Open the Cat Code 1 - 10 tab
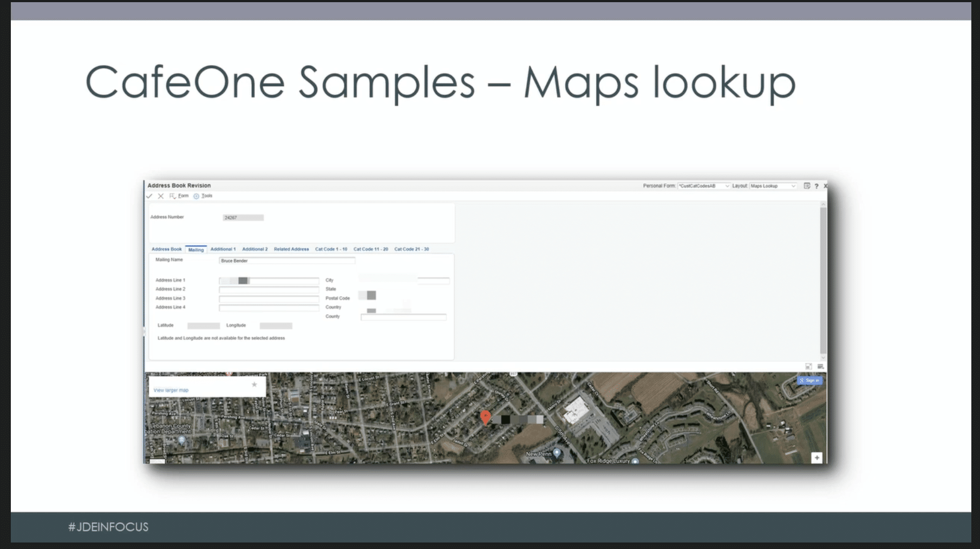Image resolution: width=980 pixels, height=549 pixels. coord(331,249)
